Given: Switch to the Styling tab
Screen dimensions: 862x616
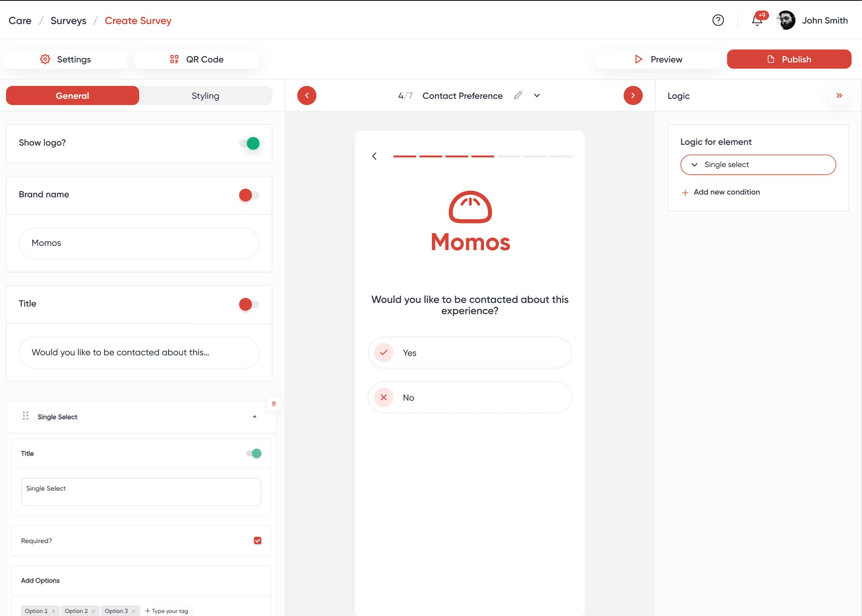Looking at the screenshot, I should [x=205, y=95].
